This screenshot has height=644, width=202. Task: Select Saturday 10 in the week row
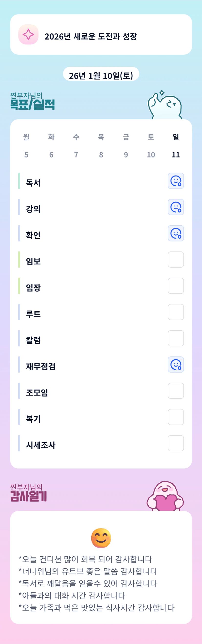coord(151,155)
